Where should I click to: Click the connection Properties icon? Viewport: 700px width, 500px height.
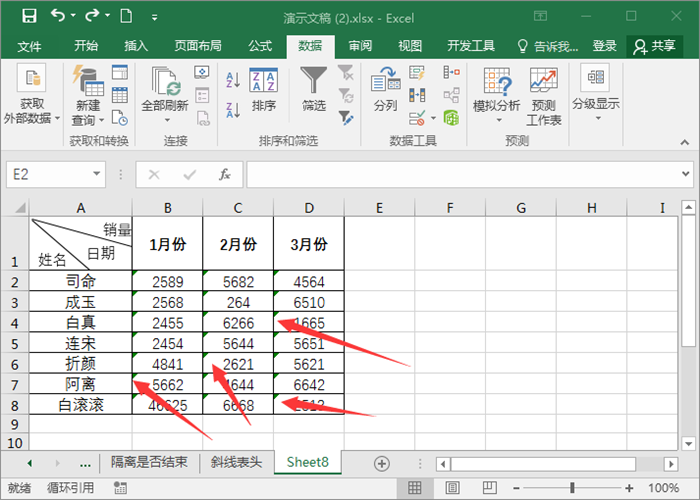coord(202,95)
